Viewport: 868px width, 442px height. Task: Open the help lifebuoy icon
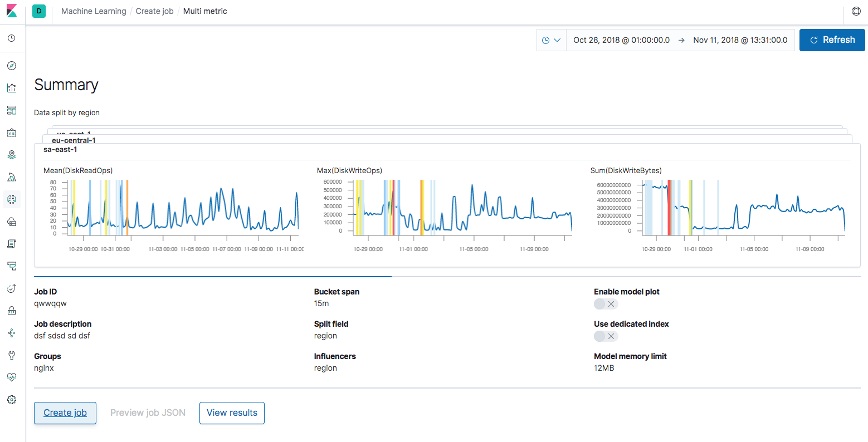pyautogui.click(x=856, y=11)
